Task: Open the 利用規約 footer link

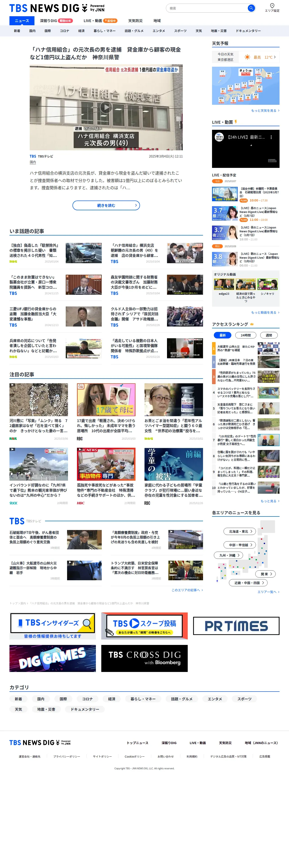Action: 192,756
